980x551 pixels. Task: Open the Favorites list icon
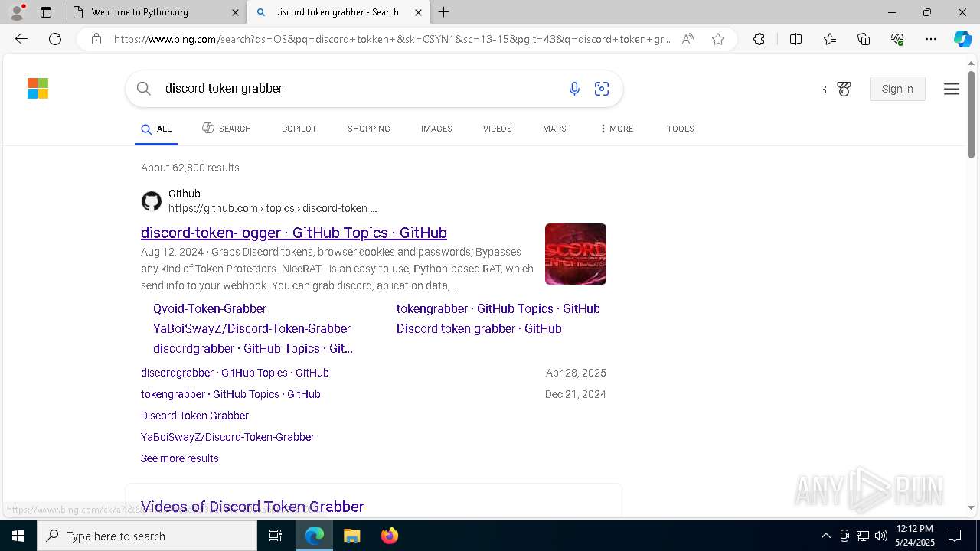click(x=830, y=39)
